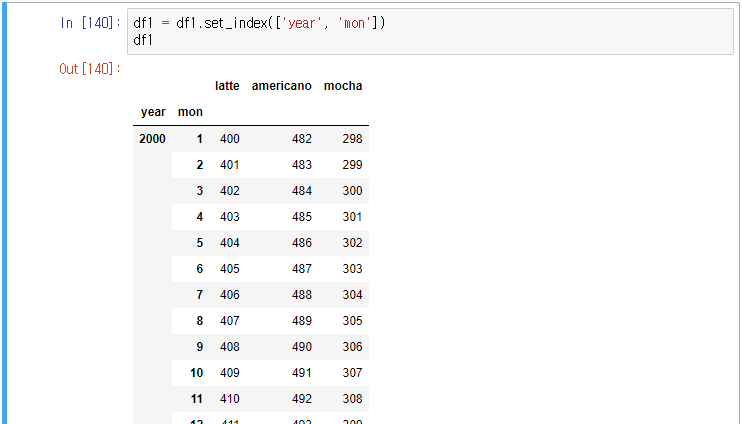Select the americano column header
742x424 pixels.
click(282, 86)
